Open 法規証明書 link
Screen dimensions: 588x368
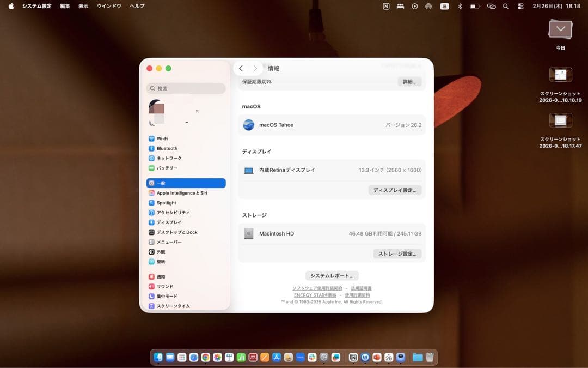tap(361, 288)
